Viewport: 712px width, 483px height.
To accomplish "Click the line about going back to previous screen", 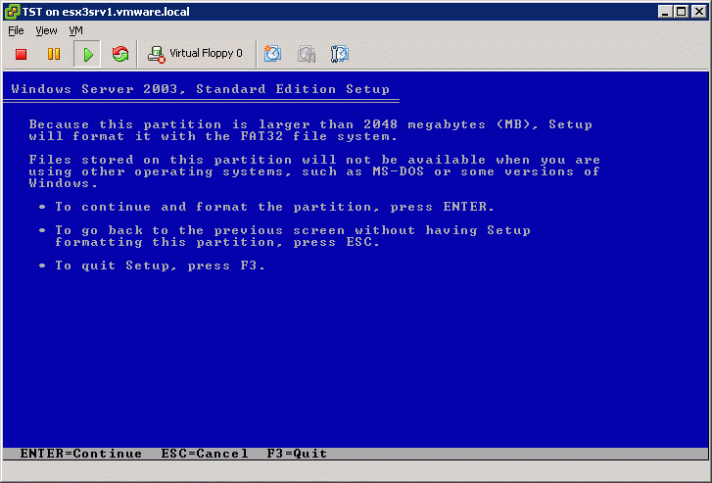I will coord(293,236).
